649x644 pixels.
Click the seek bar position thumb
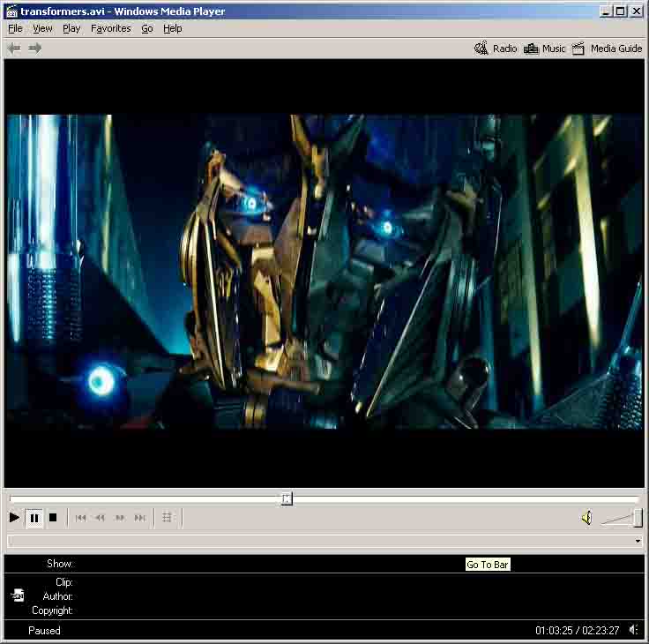tap(287, 498)
